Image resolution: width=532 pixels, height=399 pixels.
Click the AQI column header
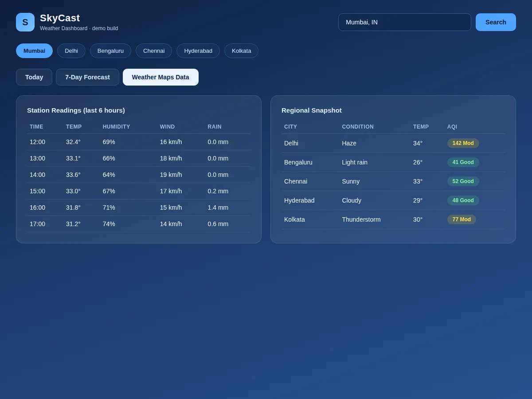coord(452,127)
